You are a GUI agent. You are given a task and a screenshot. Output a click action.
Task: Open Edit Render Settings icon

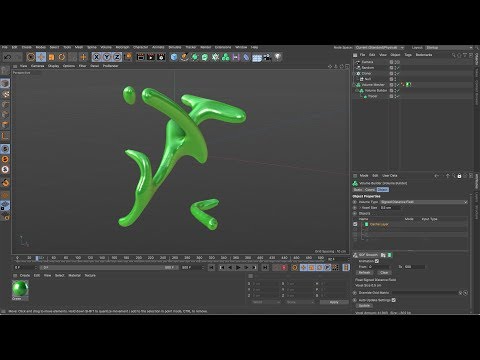tap(161, 57)
